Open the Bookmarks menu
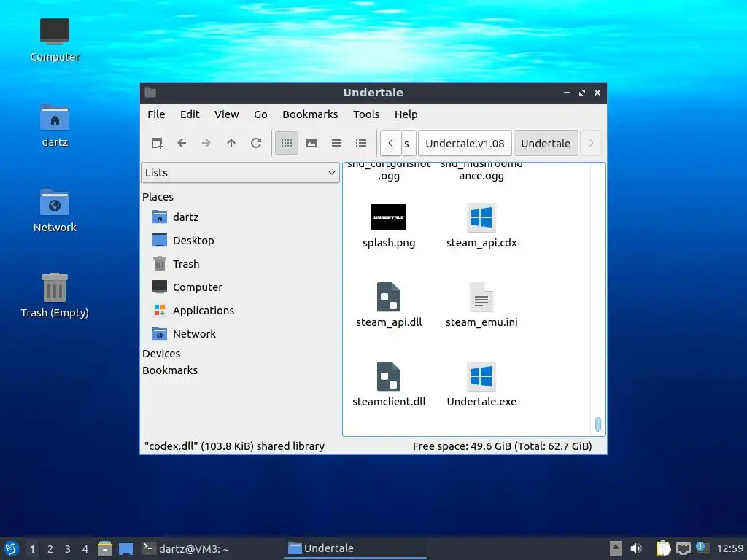This screenshot has width=747, height=560. pos(310,114)
